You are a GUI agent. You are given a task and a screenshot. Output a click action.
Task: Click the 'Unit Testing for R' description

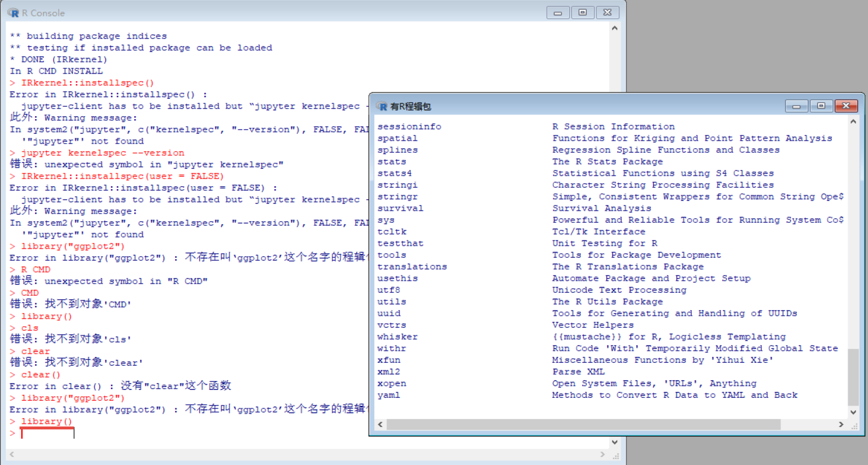[605, 243]
